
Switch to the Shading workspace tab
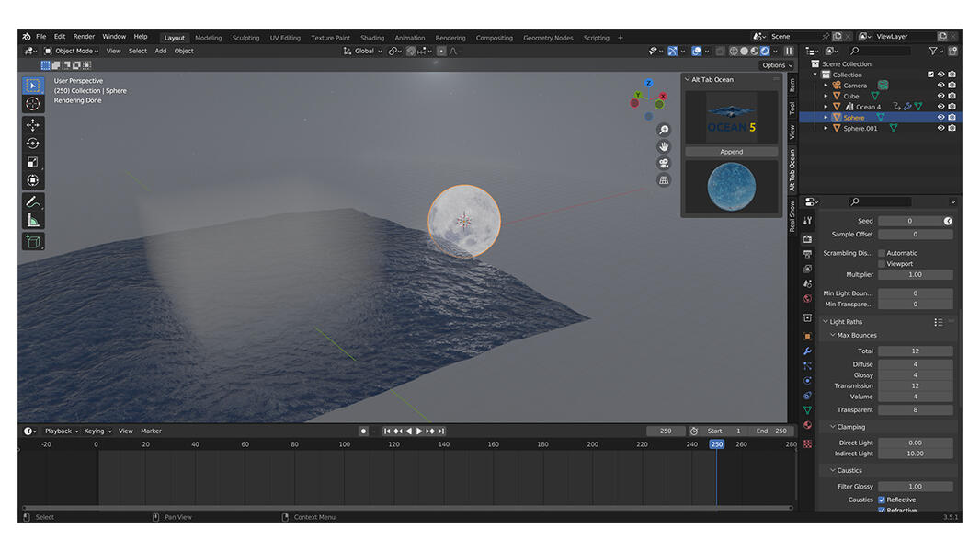[x=372, y=38]
